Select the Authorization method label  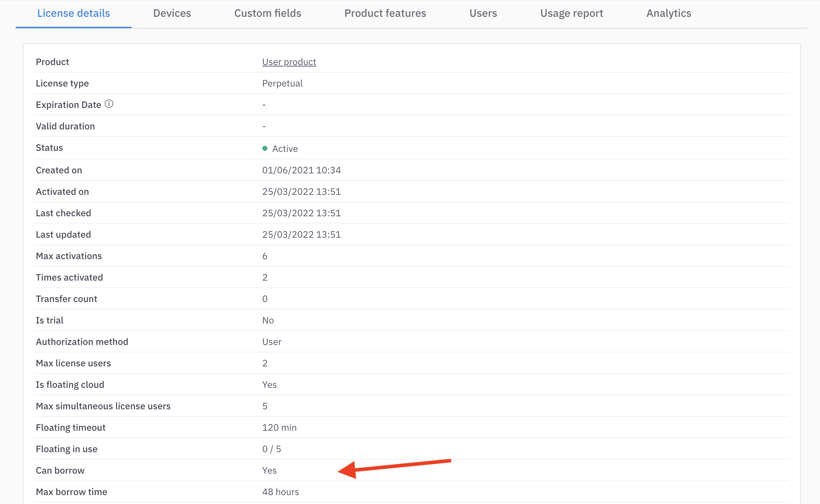[82, 342]
